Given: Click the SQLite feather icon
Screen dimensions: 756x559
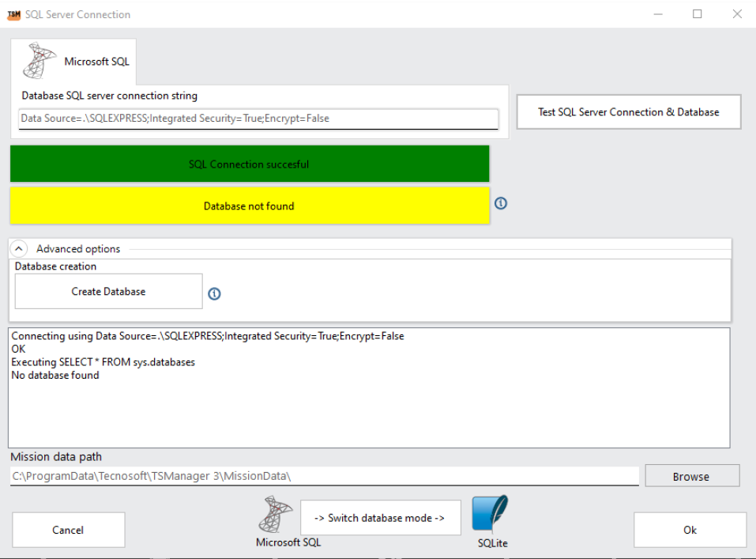Looking at the screenshot, I should pyautogui.click(x=491, y=513).
